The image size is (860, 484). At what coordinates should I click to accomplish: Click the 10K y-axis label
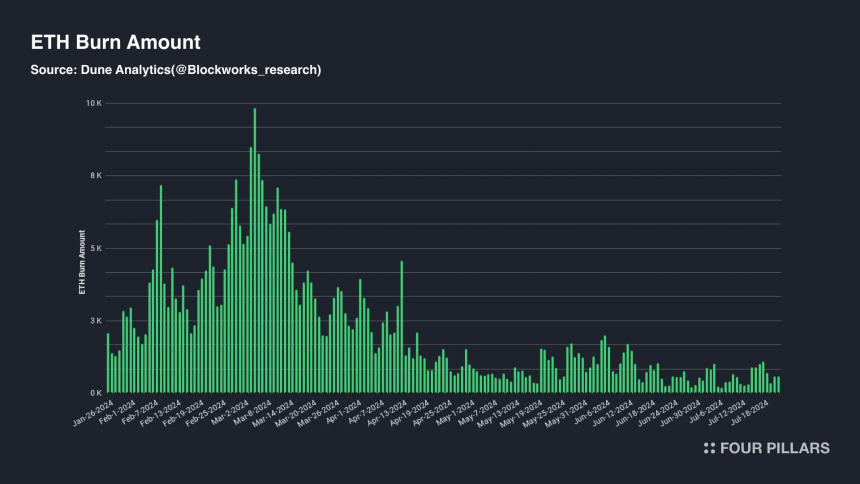pos(94,103)
